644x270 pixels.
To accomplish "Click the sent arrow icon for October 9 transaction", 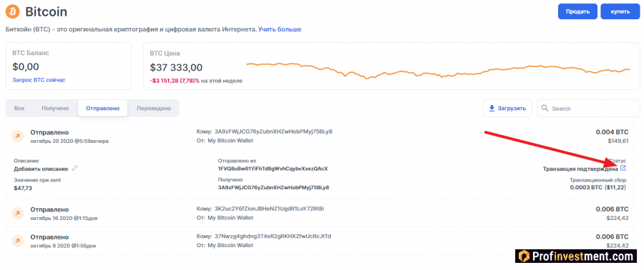I will coord(18,241).
